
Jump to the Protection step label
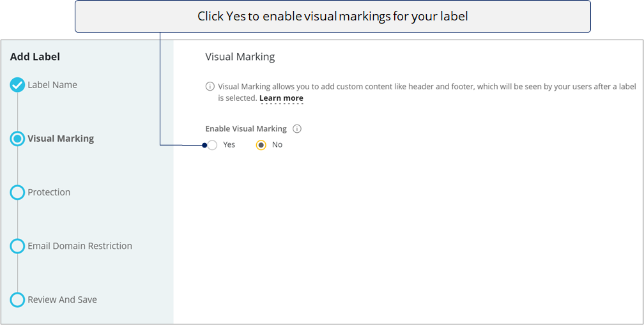click(x=49, y=192)
